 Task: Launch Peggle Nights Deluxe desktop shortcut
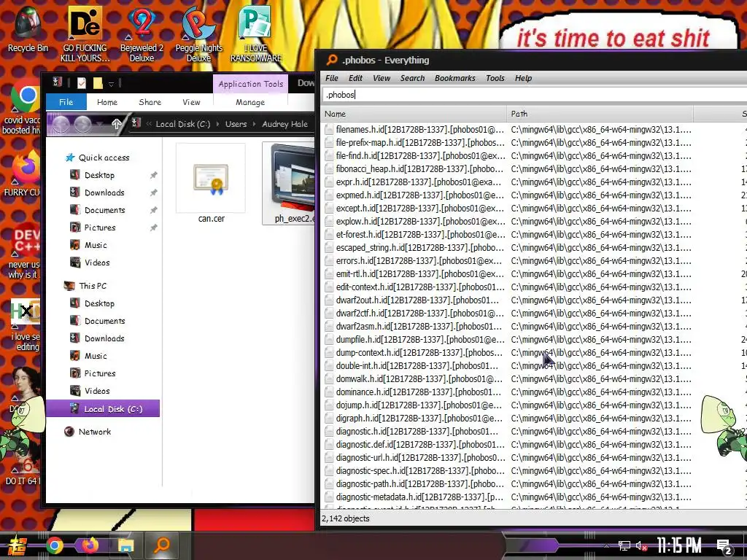click(x=198, y=34)
